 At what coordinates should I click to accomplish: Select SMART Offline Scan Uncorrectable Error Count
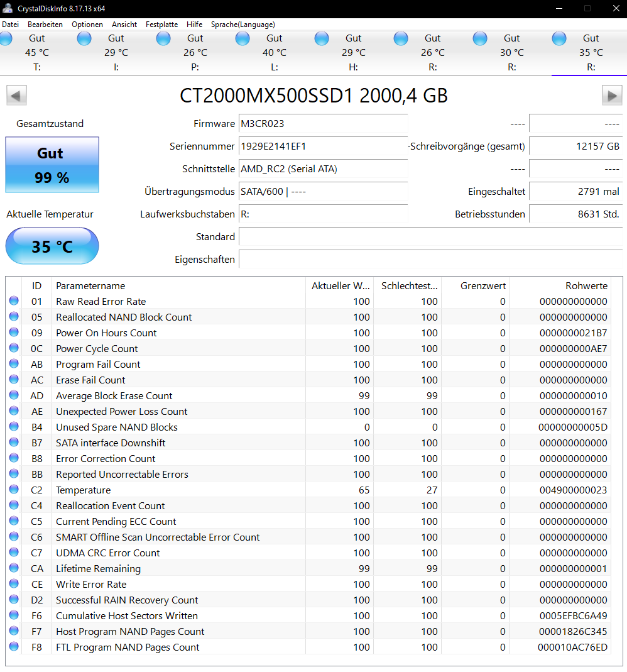158,537
